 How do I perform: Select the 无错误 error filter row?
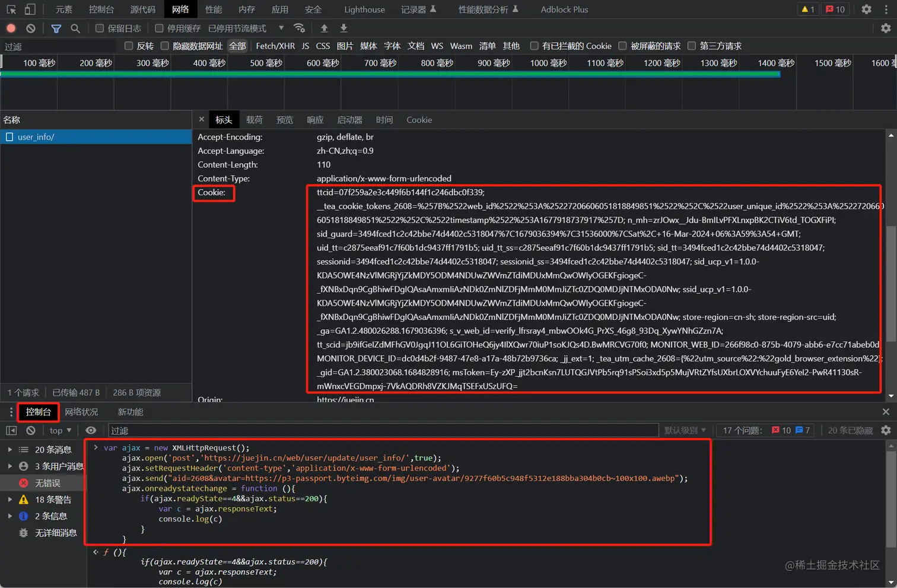[43, 483]
